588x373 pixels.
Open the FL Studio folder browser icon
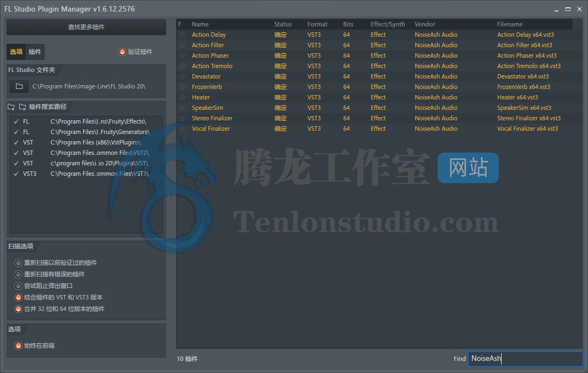pyautogui.click(x=19, y=86)
